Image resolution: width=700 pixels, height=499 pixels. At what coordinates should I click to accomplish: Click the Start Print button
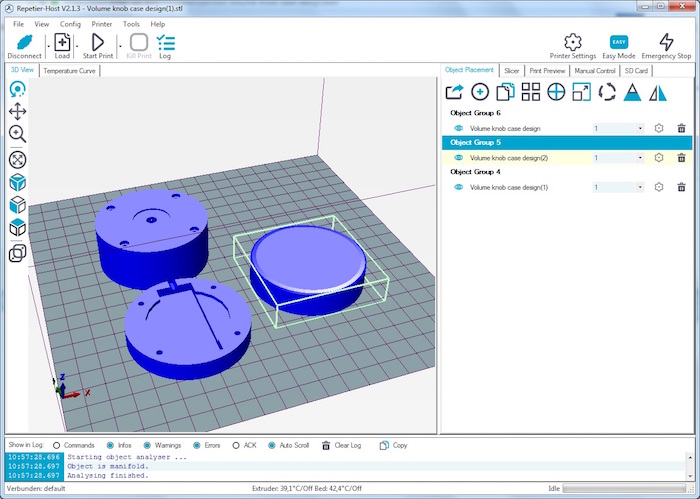pos(98,46)
